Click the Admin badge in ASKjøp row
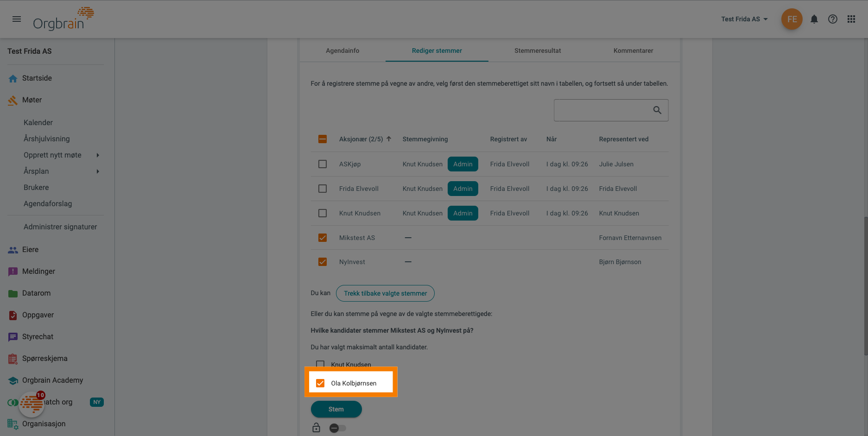This screenshot has height=436, width=868. click(x=463, y=164)
